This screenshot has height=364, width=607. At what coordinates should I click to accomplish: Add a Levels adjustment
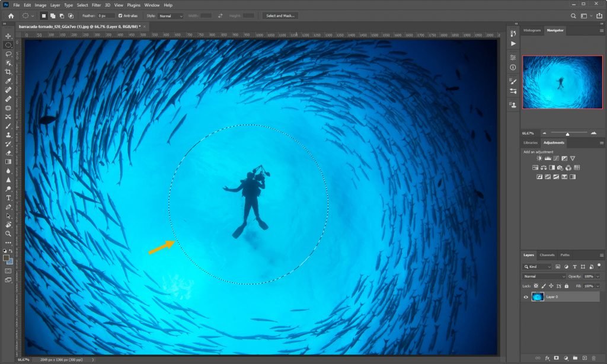(548, 158)
